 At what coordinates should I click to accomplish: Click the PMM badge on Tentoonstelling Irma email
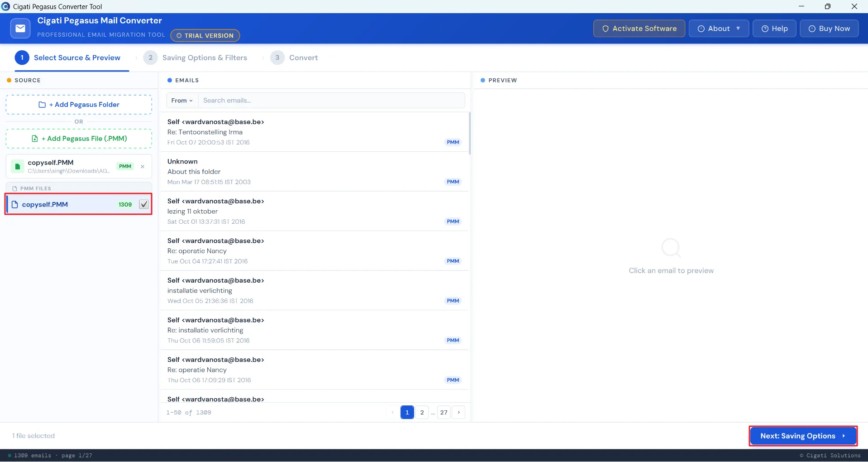pos(453,142)
